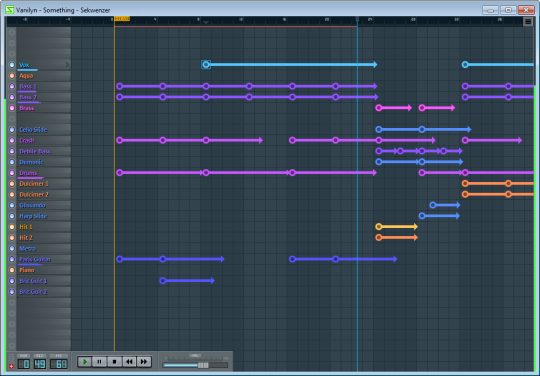Click the Brit Guit 2 track's circle icon
Image resolution: width=540 pixels, height=376 pixels.
12,292
